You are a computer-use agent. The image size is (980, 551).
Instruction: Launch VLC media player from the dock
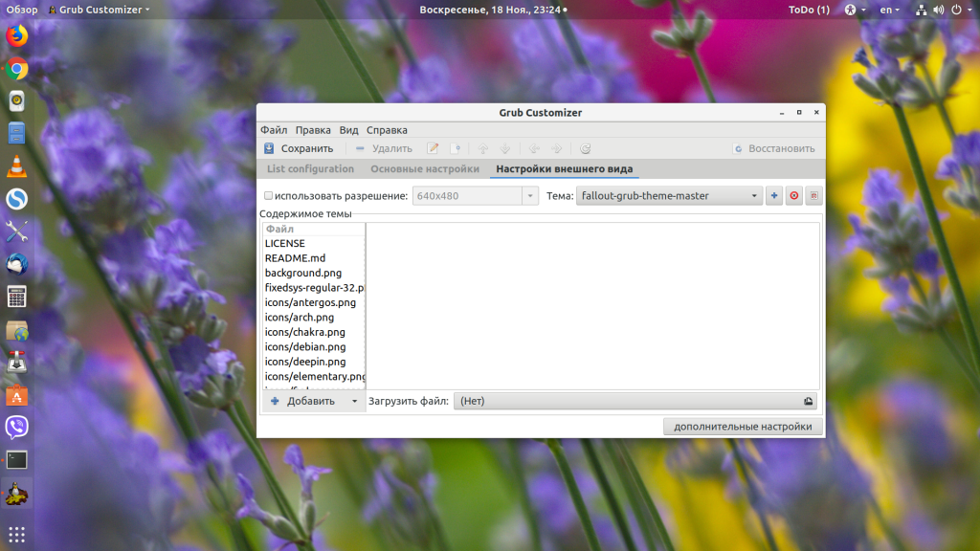pyautogui.click(x=17, y=165)
